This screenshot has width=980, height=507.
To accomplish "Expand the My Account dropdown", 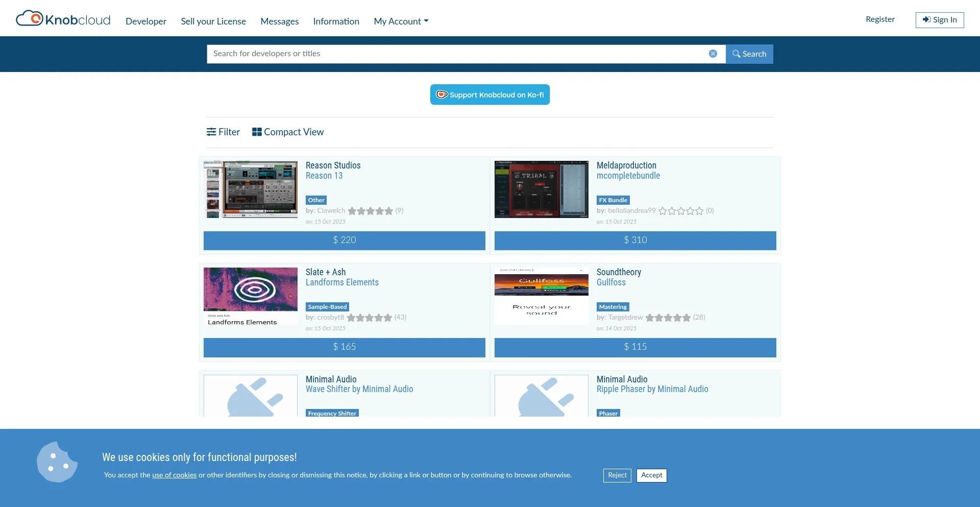I will tap(401, 21).
